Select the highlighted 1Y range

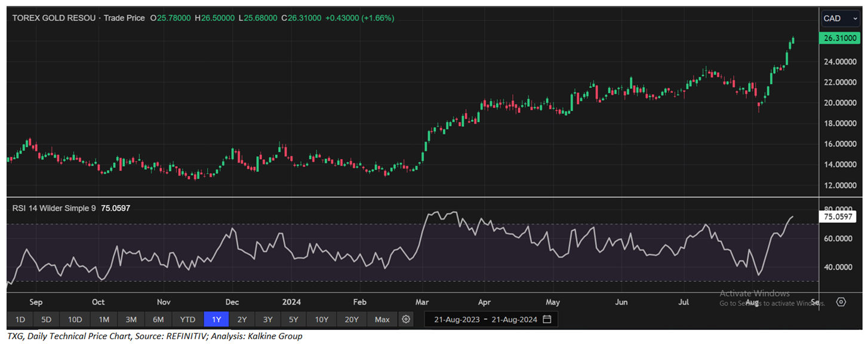click(216, 320)
